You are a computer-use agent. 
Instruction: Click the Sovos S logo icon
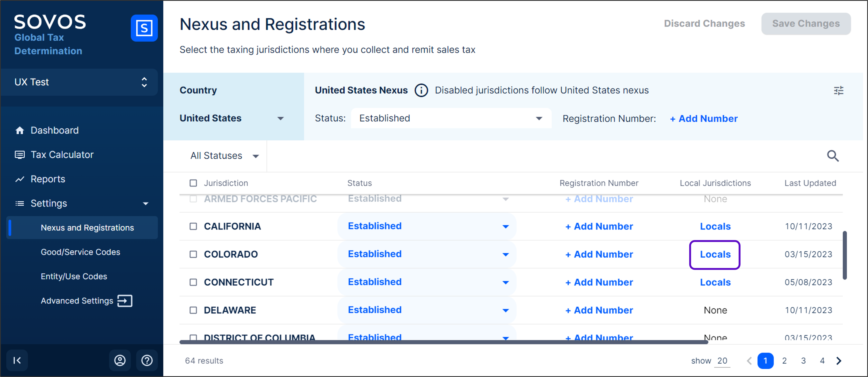pyautogui.click(x=144, y=28)
